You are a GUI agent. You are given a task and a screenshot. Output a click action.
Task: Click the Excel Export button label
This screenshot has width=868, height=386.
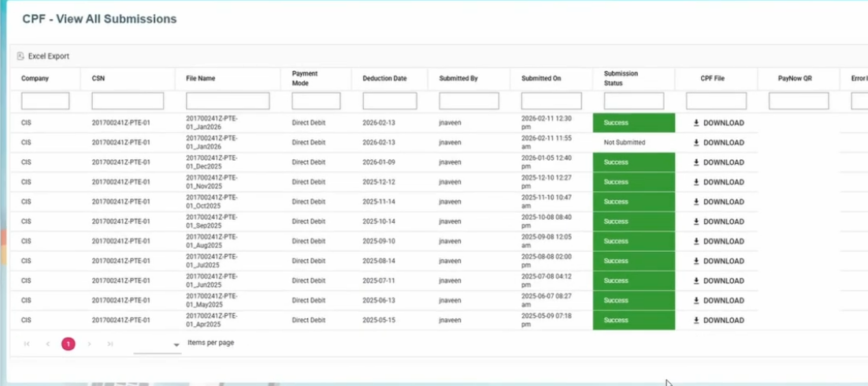(49, 56)
